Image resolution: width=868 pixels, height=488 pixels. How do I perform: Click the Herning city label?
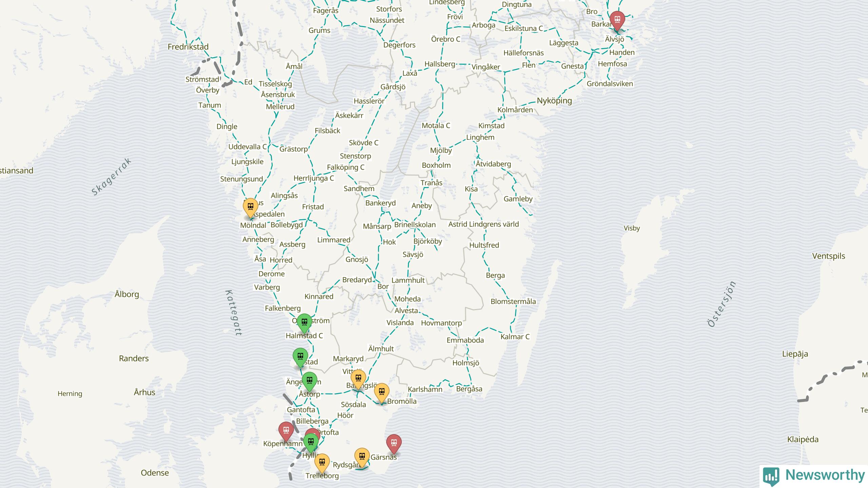(70, 394)
